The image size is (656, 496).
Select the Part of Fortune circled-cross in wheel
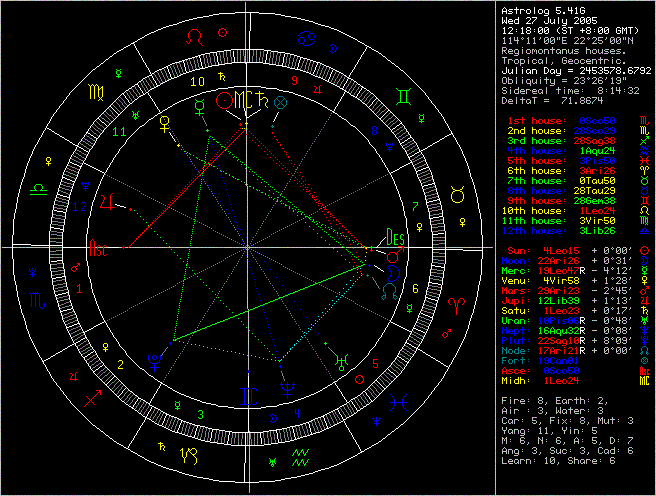(280, 101)
